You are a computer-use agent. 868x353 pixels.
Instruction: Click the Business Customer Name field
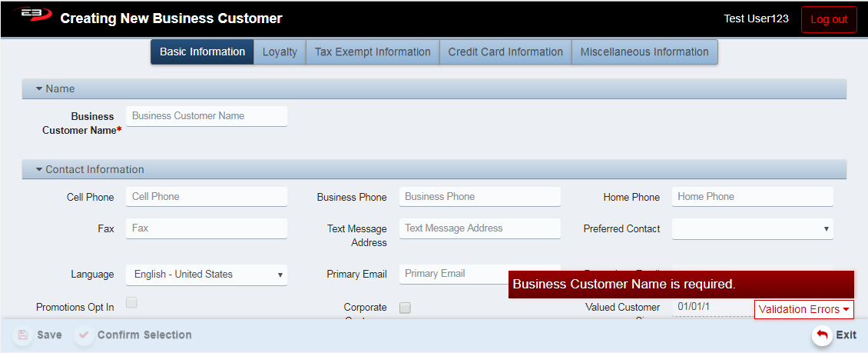(x=206, y=116)
